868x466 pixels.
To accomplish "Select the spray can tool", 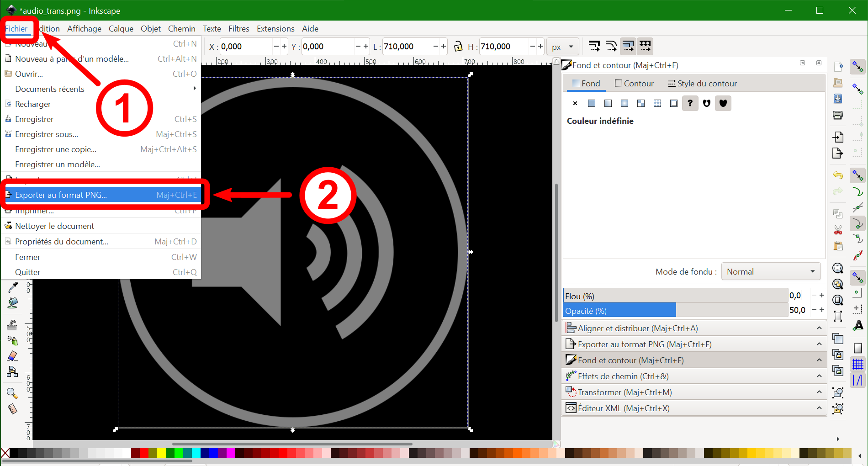I will pyautogui.click(x=13, y=340).
